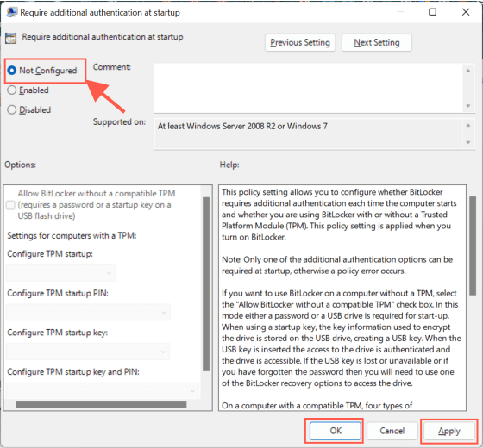Click the policy setting icon beside heading
Image resolution: width=483 pixels, height=448 pixels.
point(10,38)
